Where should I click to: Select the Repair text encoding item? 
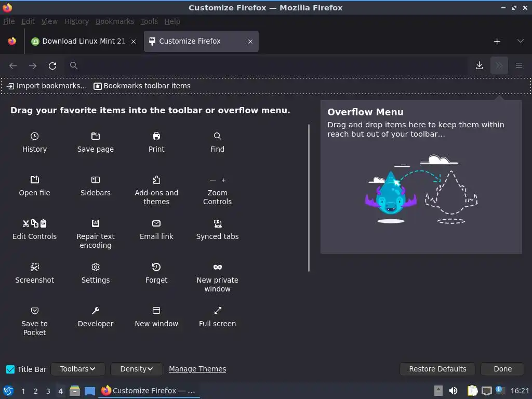point(96,234)
